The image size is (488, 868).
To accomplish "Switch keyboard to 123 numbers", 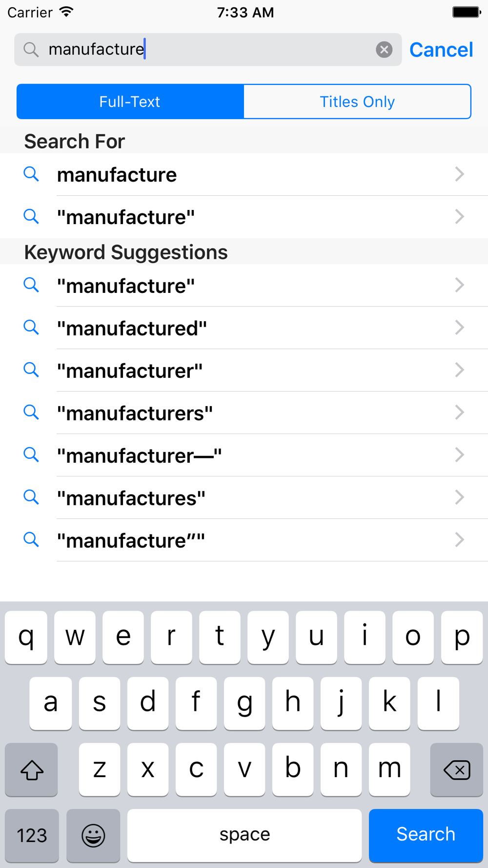I will coord(32,835).
